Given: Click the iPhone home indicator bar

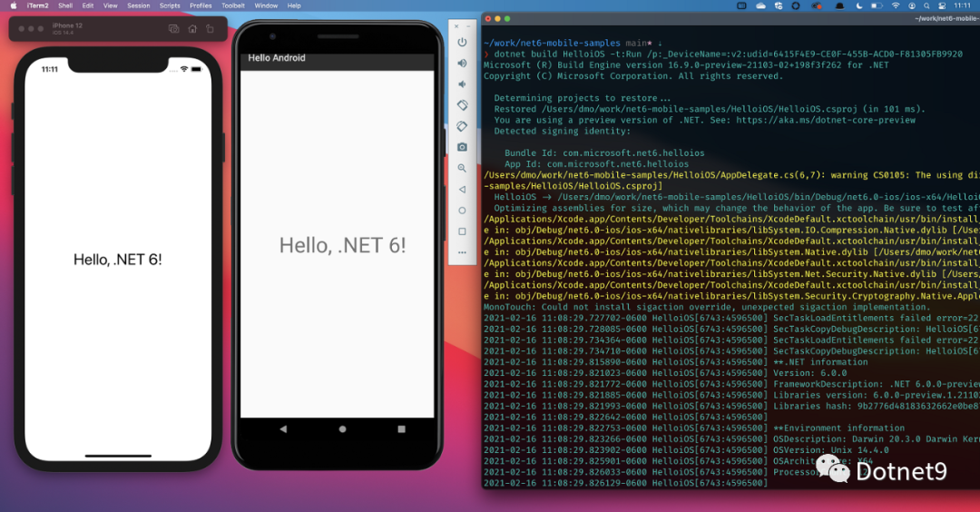Looking at the screenshot, I should point(118,456).
